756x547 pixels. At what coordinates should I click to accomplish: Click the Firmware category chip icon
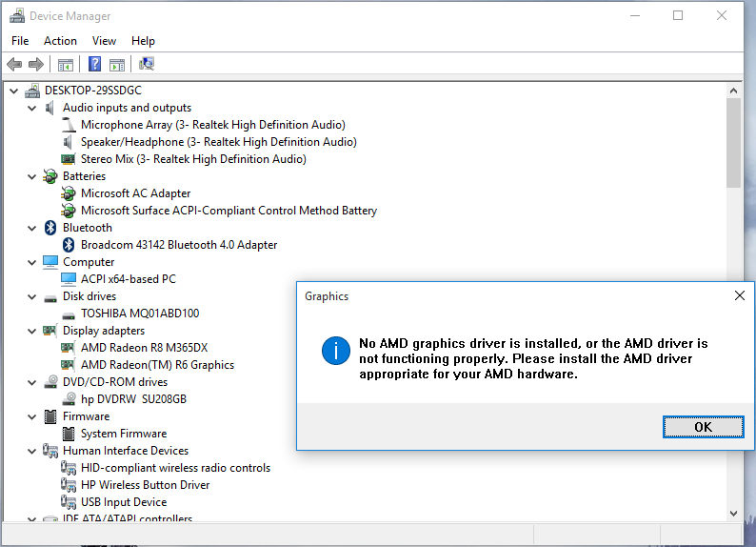coord(50,416)
